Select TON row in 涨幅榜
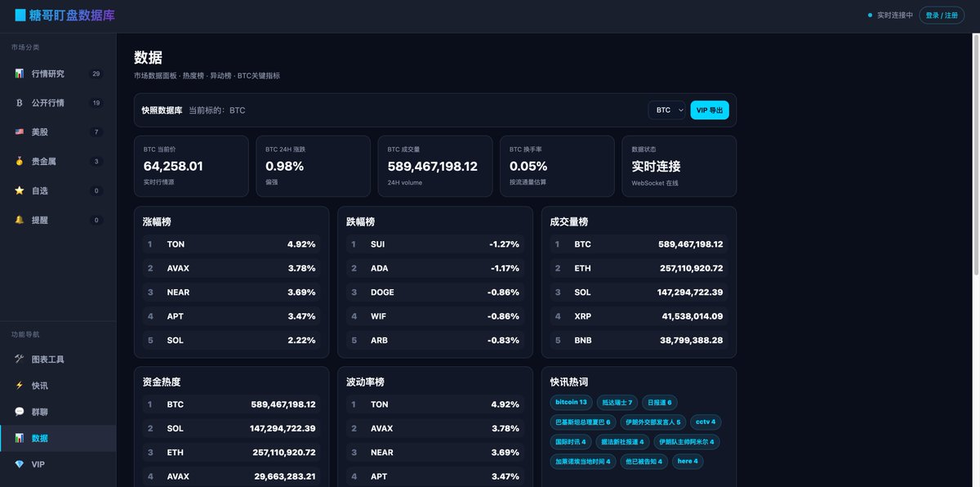The image size is (980, 487). point(231,244)
